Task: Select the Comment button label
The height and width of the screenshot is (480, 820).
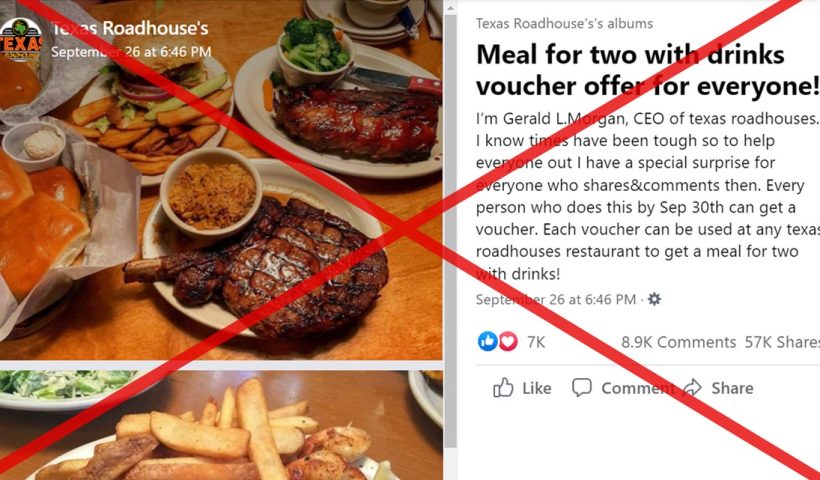Action: [x=638, y=388]
